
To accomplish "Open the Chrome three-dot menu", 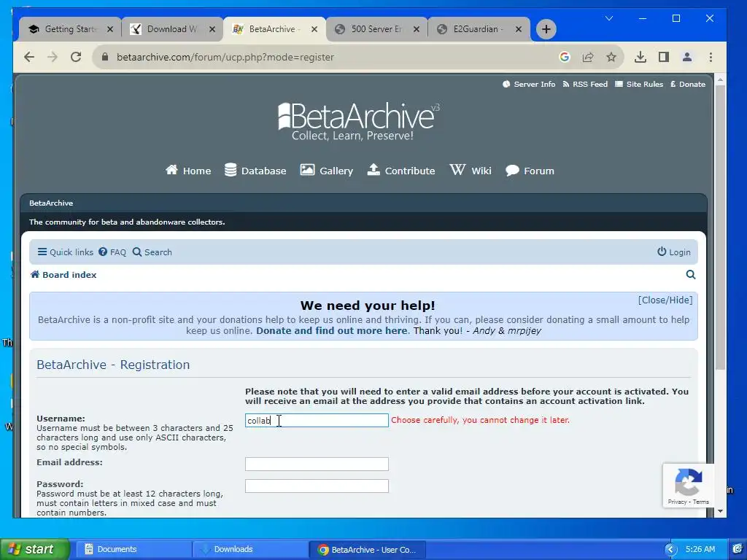I will pyautogui.click(x=711, y=57).
